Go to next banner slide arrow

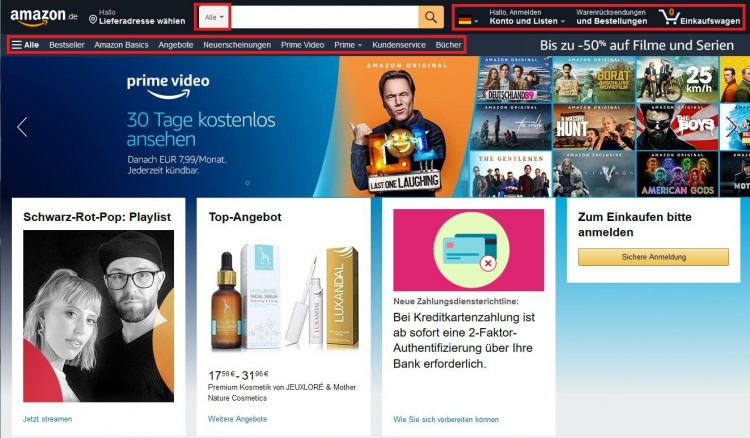[731, 127]
